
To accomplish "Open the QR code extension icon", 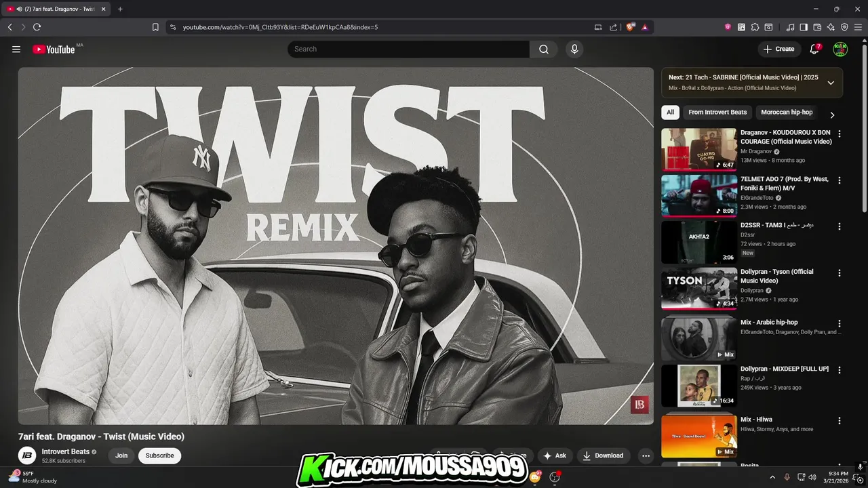I will coord(741,27).
